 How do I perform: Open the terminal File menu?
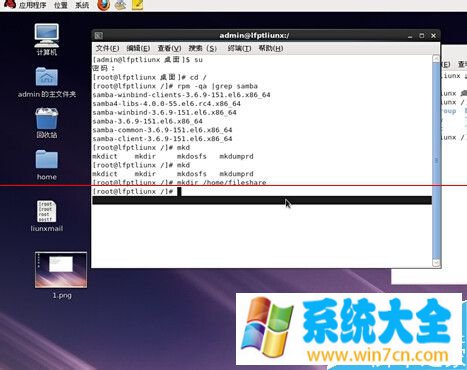coord(107,48)
